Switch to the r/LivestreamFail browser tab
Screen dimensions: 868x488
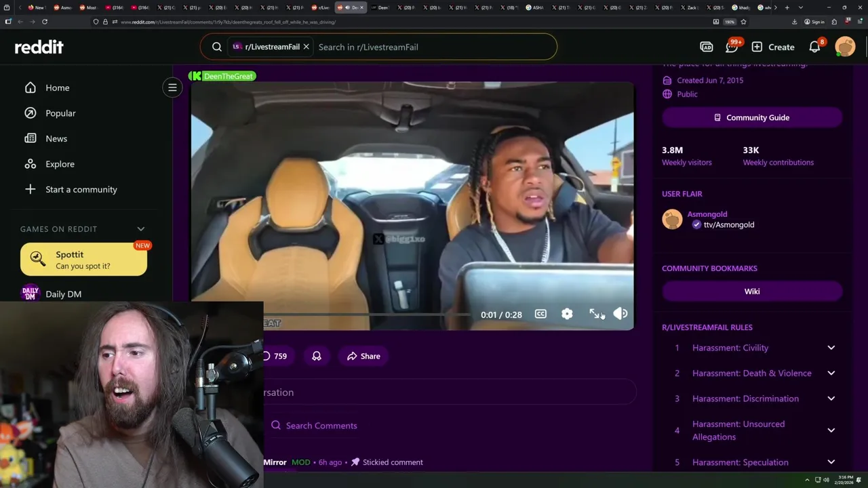[320, 7]
